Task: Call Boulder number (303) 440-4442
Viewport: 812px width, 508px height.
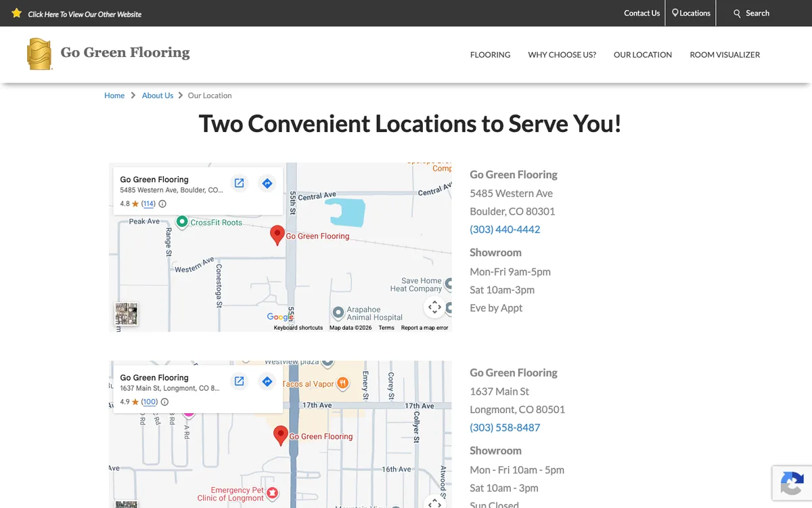Action: tap(505, 230)
